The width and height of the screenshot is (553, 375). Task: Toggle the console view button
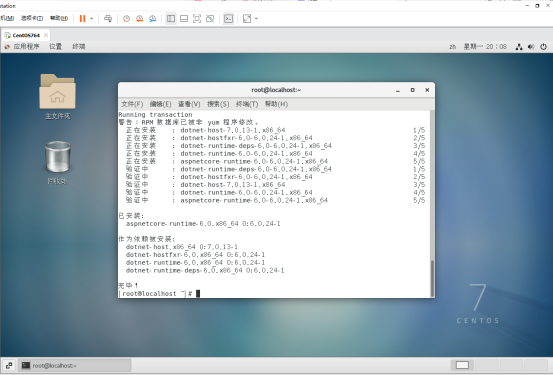coord(229,19)
